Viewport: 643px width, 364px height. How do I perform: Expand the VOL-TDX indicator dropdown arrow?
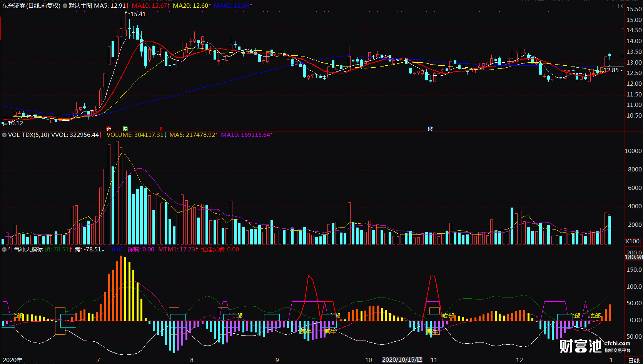[x=4, y=135]
